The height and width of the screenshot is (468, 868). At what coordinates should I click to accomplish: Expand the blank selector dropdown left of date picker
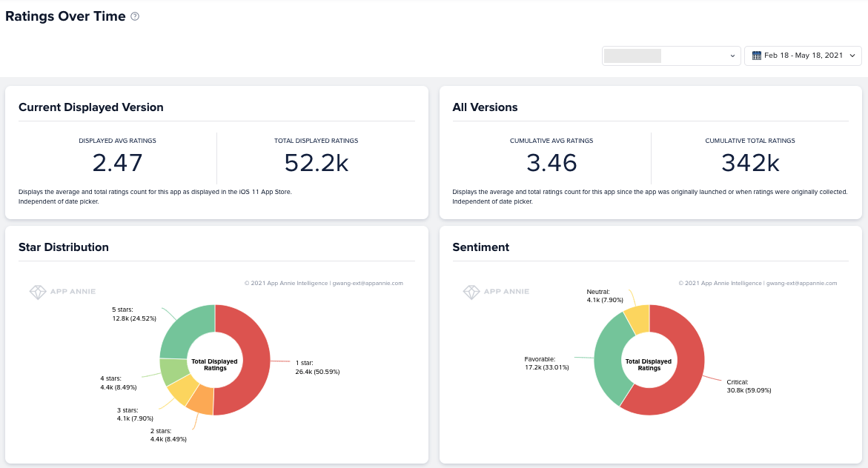click(x=671, y=56)
